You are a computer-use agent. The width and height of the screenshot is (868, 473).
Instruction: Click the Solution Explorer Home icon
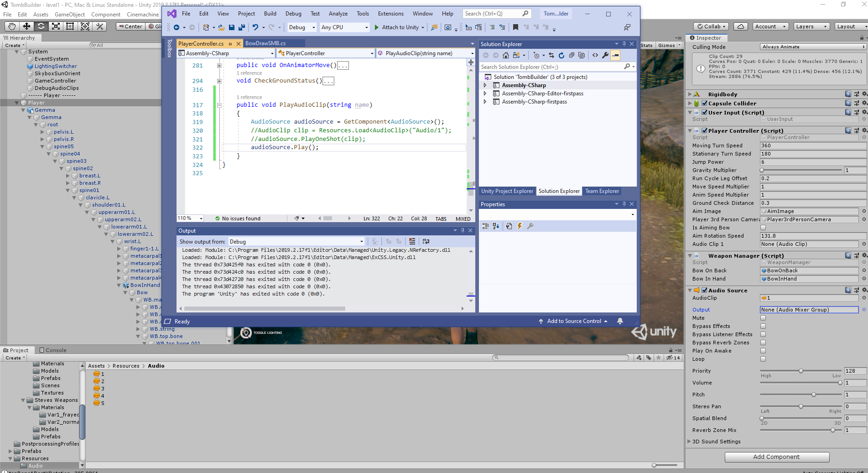coord(505,55)
